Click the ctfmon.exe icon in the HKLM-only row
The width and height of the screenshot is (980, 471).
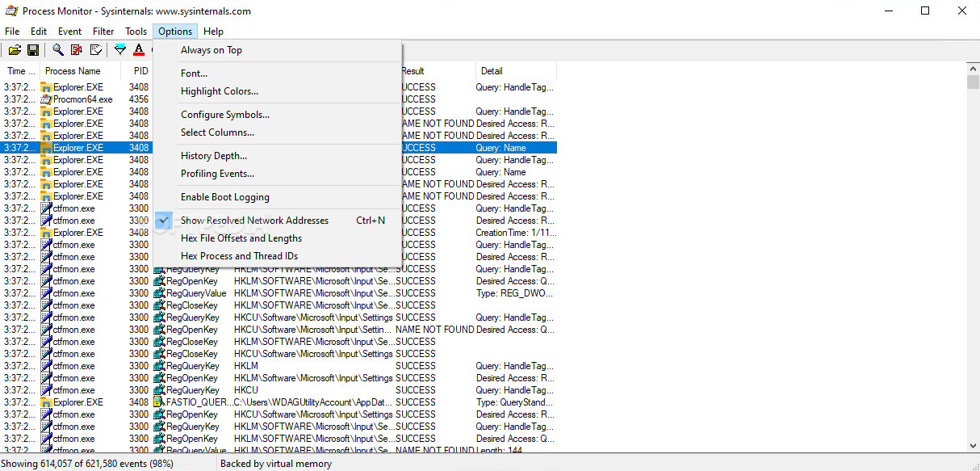(x=47, y=366)
